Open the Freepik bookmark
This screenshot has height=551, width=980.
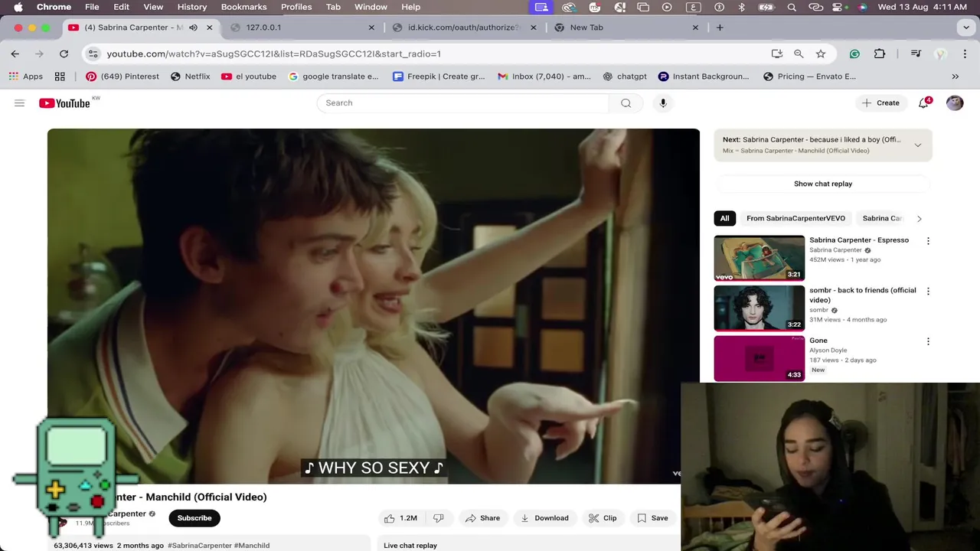[x=439, y=77]
